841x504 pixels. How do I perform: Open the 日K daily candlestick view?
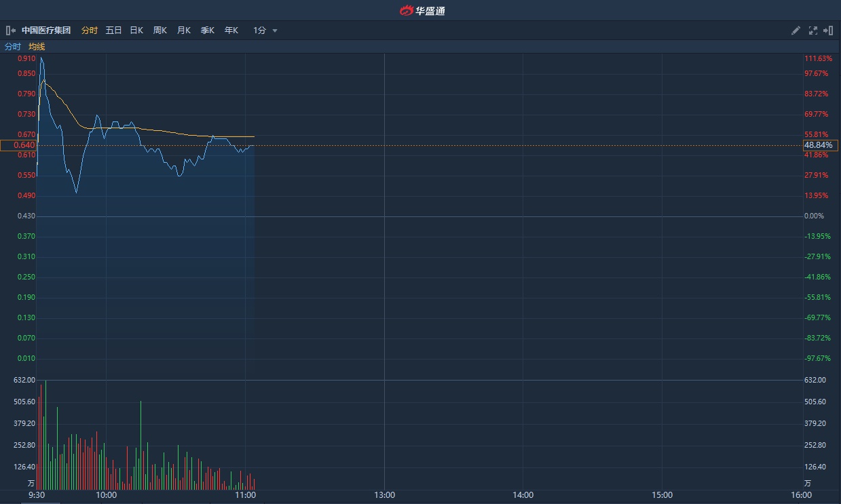[136, 31]
